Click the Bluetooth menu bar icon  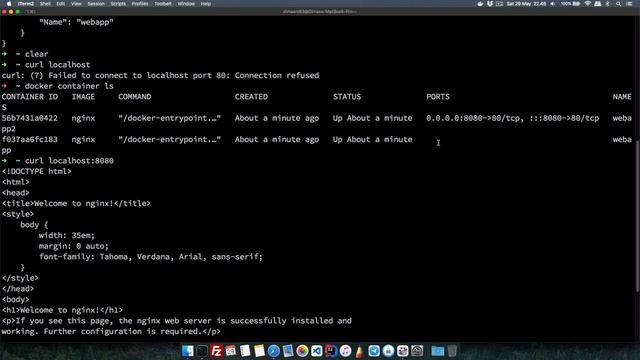(608, 4)
